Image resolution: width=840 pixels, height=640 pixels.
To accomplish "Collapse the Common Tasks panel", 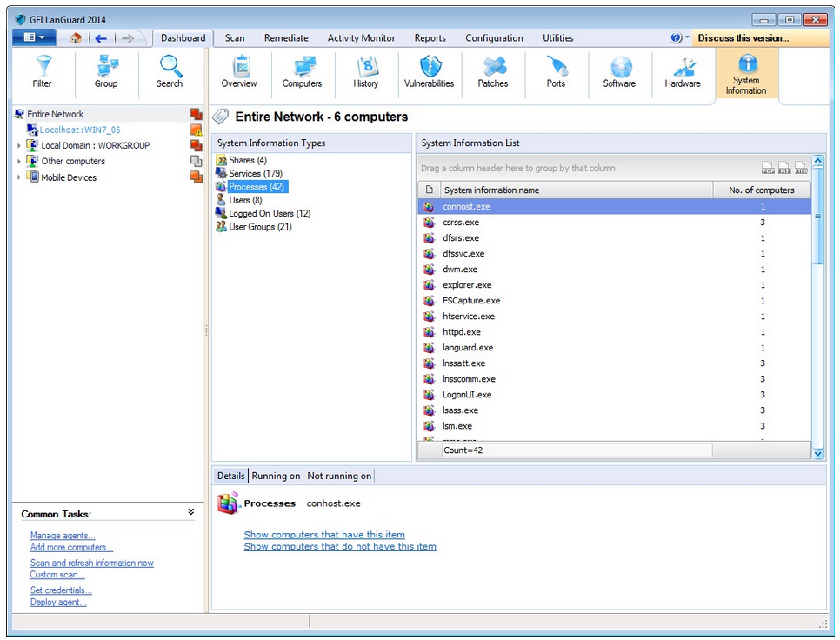I will point(190,512).
